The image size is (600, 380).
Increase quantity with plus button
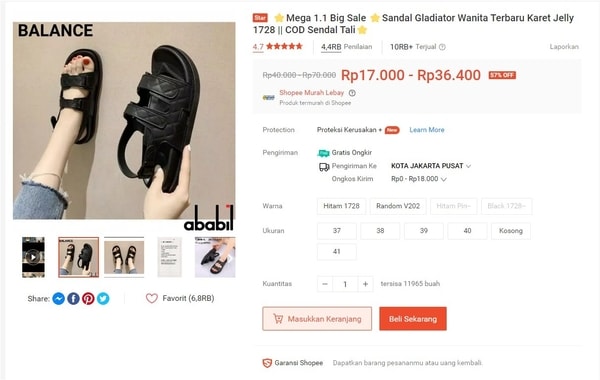click(x=365, y=284)
